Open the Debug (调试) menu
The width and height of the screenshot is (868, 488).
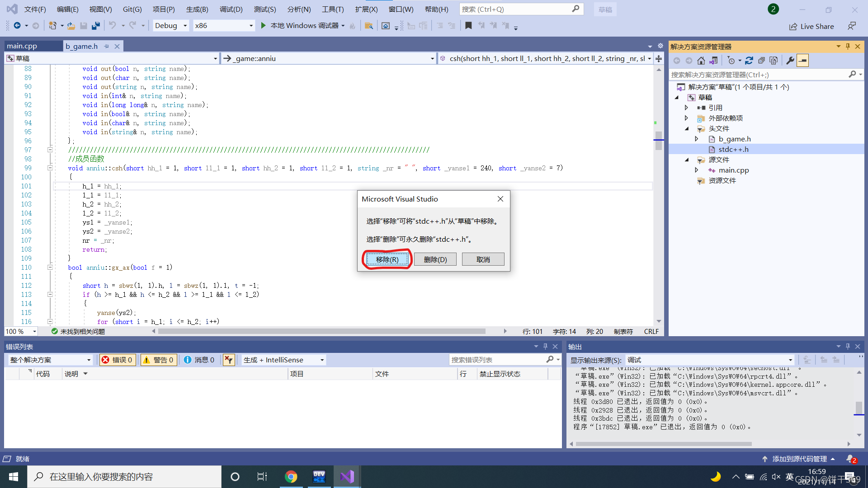tap(231, 9)
